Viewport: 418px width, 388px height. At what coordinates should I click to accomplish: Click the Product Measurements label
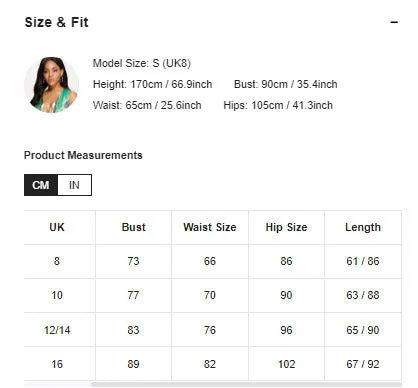tap(83, 155)
